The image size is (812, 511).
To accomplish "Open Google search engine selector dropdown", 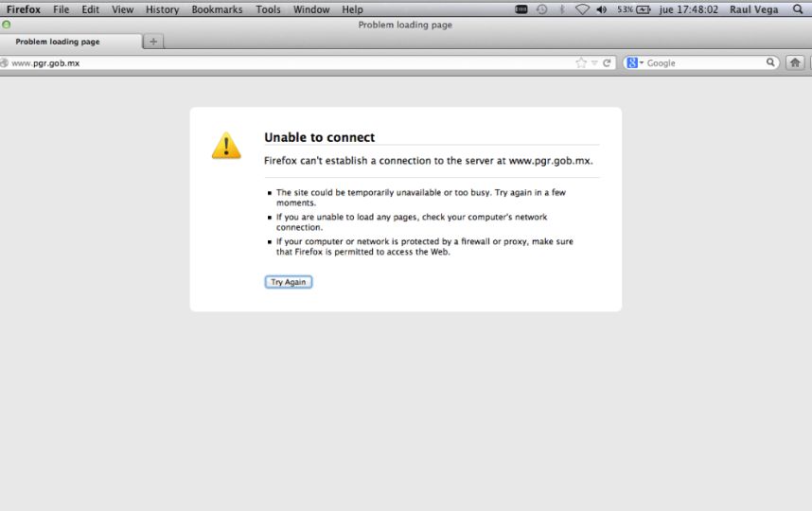I will point(635,62).
